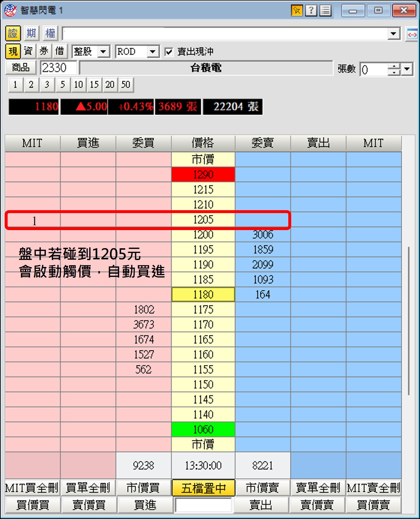The width and height of the screenshot is (420, 519).
Task: Click the bottom 賣出 sell button
Action: click(261, 505)
